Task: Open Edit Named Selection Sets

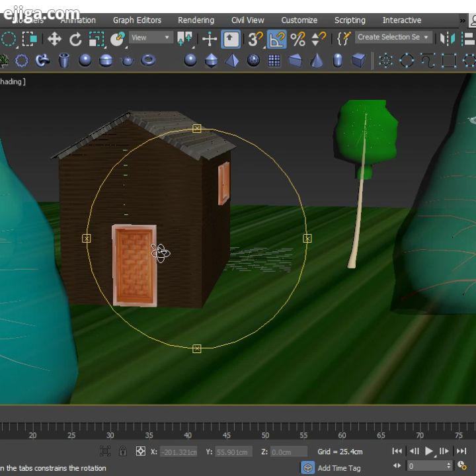Action: 344,39
